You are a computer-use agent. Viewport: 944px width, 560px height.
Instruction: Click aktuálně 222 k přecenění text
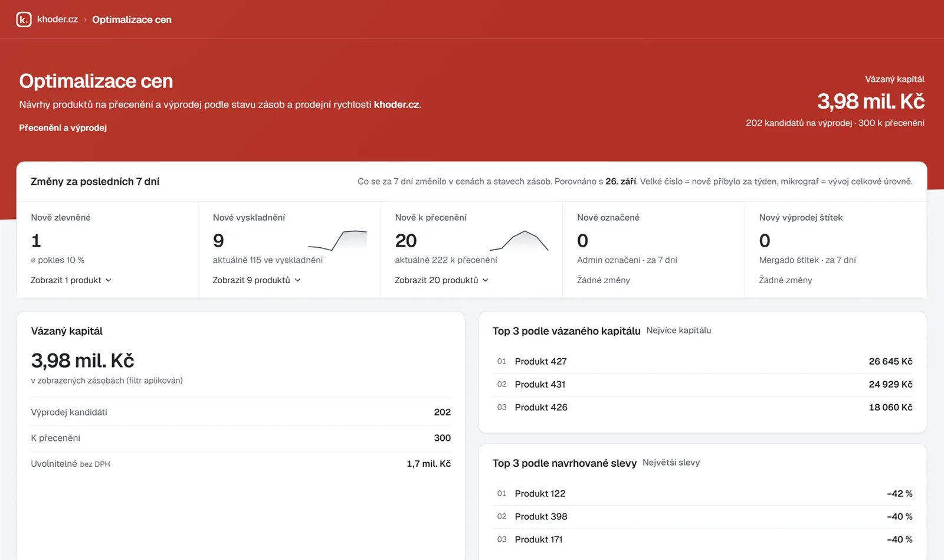point(446,260)
